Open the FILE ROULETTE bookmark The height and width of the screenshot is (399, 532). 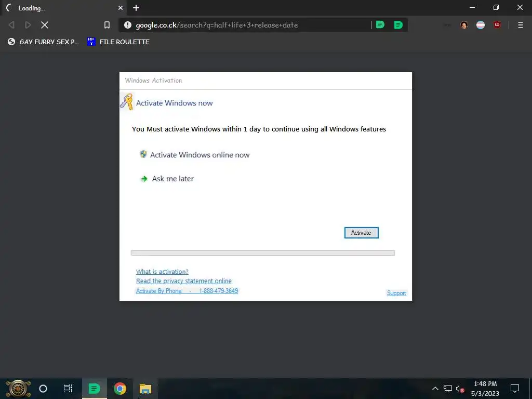(118, 42)
